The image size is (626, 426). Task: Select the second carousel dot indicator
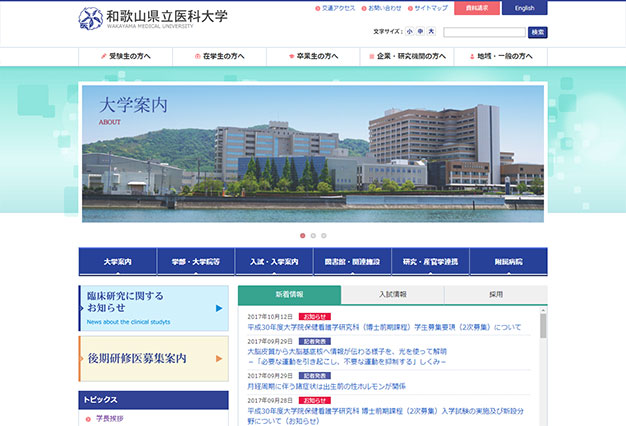(312, 236)
